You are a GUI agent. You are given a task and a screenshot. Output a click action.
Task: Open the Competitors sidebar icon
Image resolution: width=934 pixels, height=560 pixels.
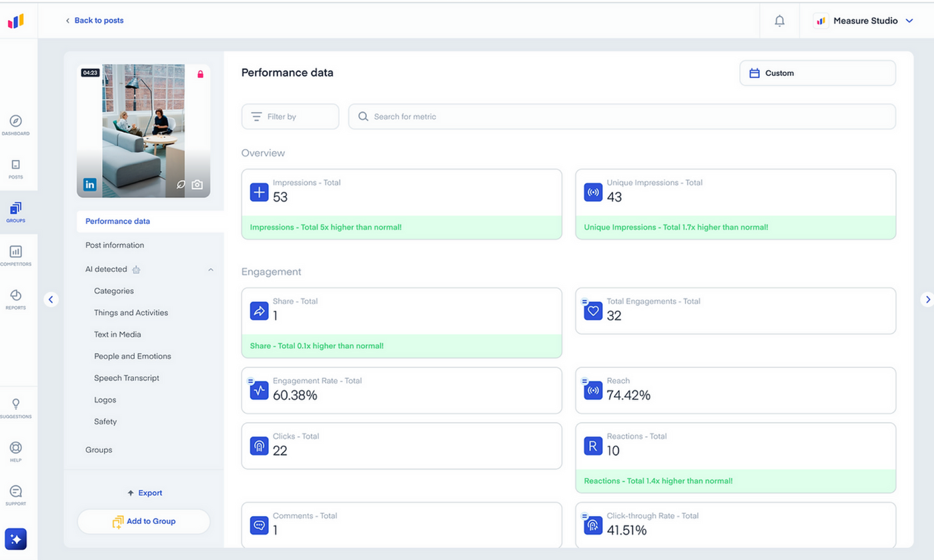coord(16,251)
